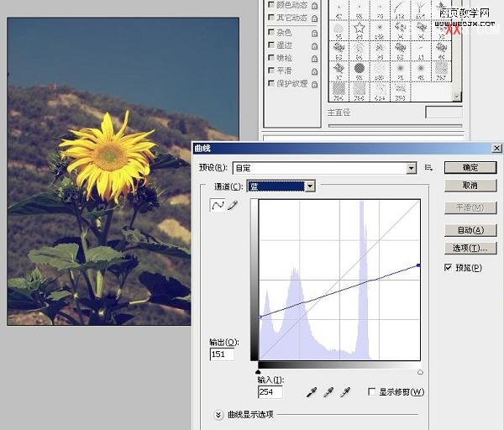The width and height of the screenshot is (504, 430).
Task: Open the preset options menu icon
Action: coord(428,168)
